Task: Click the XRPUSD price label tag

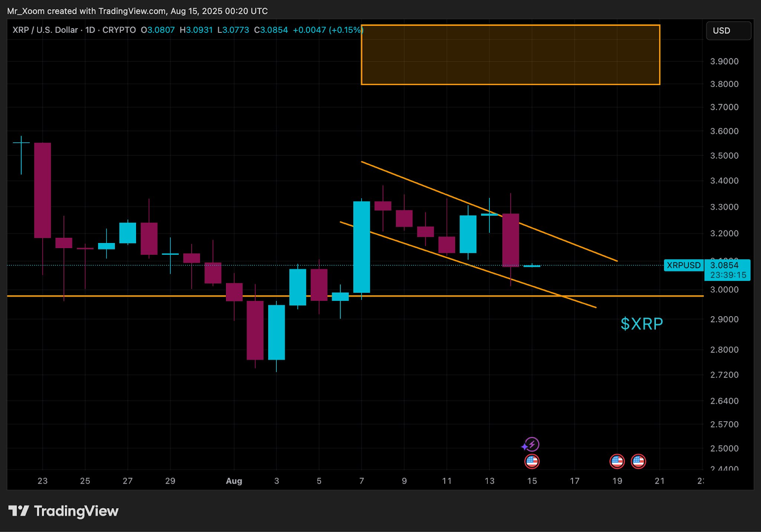Action: tap(683, 265)
